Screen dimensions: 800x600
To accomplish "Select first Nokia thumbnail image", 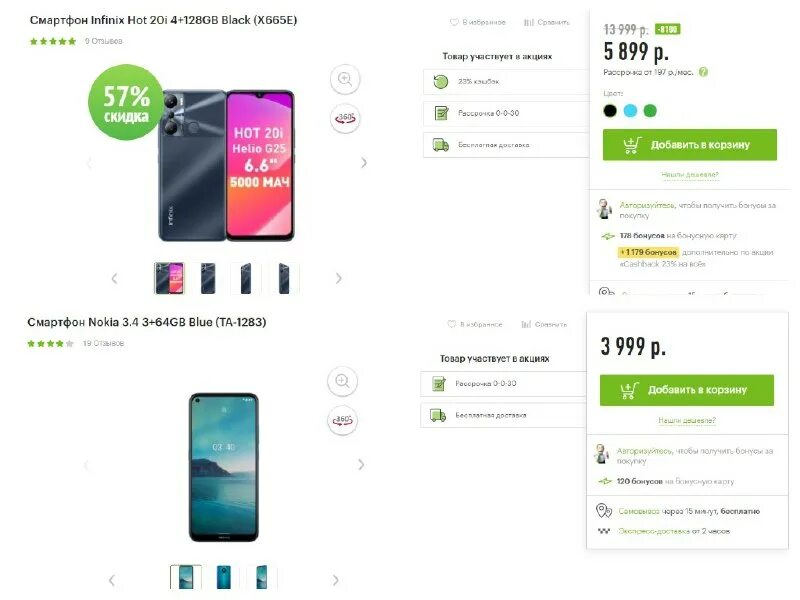I will click(185, 577).
